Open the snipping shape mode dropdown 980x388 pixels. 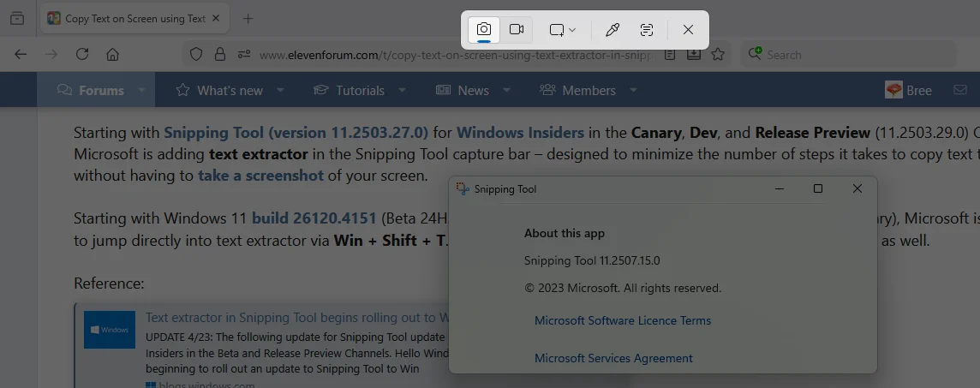[563, 29]
